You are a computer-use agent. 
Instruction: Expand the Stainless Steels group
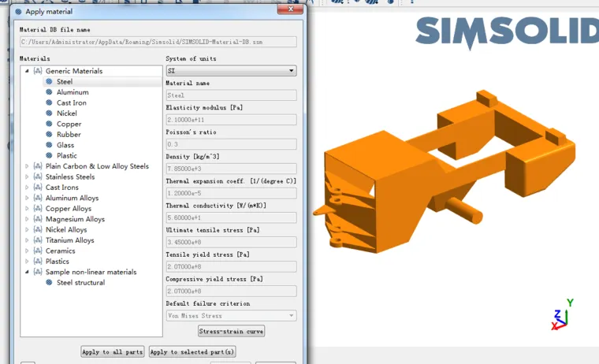point(27,176)
